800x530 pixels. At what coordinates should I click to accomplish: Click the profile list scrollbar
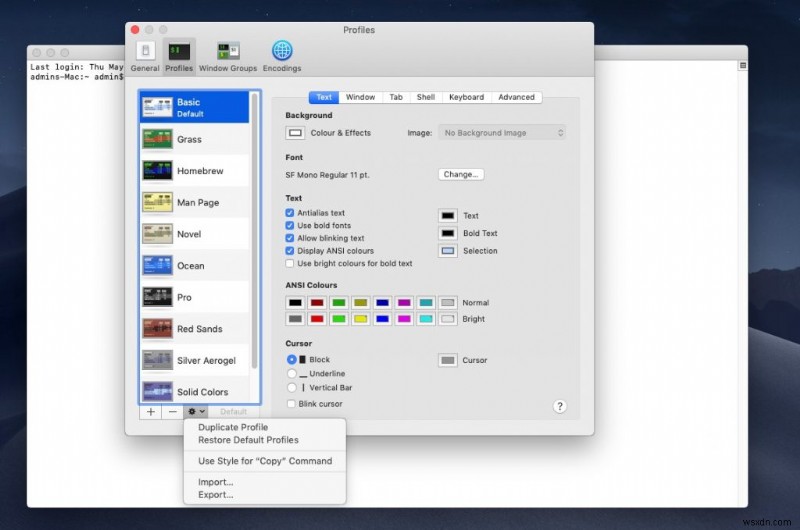(x=255, y=231)
